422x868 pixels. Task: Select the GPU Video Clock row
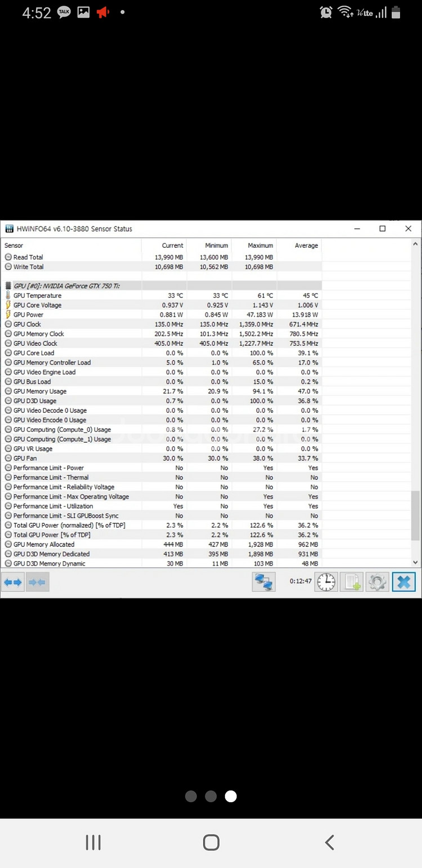click(x=161, y=343)
